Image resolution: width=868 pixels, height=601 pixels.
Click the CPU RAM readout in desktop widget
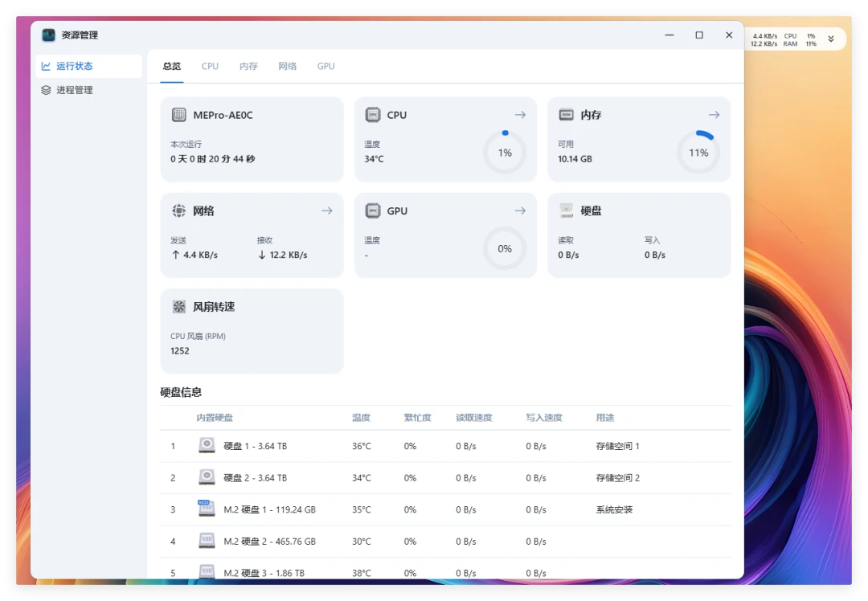800,39
